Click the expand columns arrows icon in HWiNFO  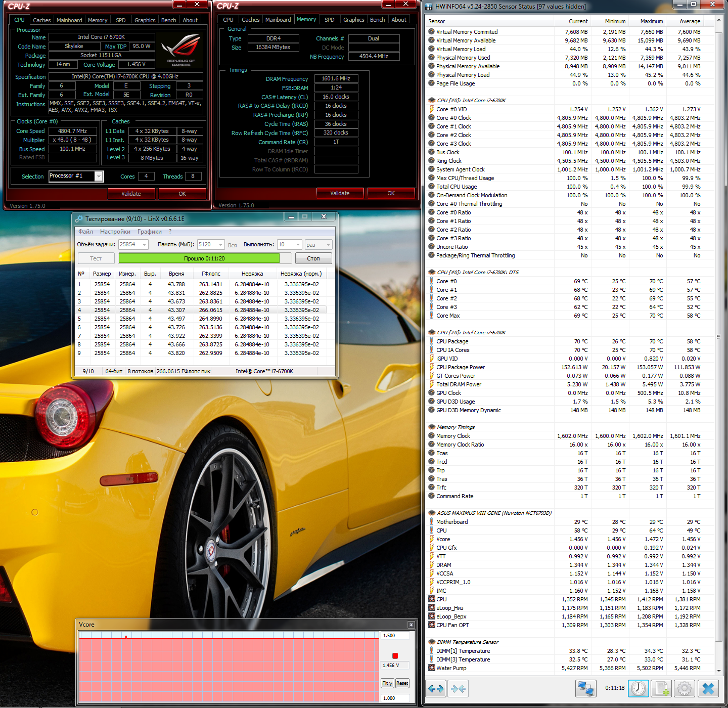tap(436, 688)
